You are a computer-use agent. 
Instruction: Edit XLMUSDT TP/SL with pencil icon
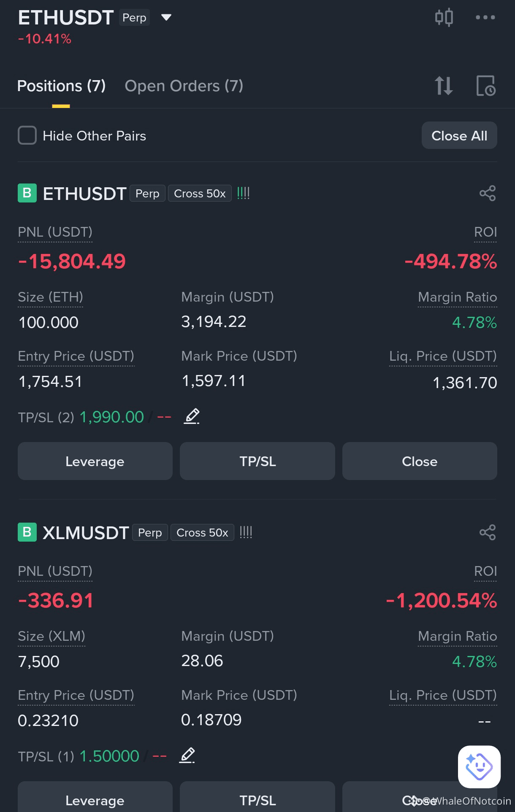point(187,755)
